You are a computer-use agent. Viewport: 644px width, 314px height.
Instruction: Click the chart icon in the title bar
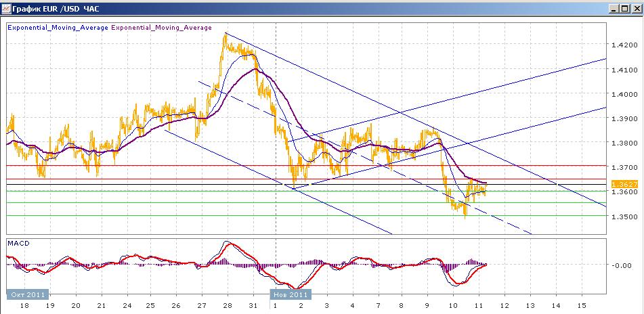(x=5, y=9)
